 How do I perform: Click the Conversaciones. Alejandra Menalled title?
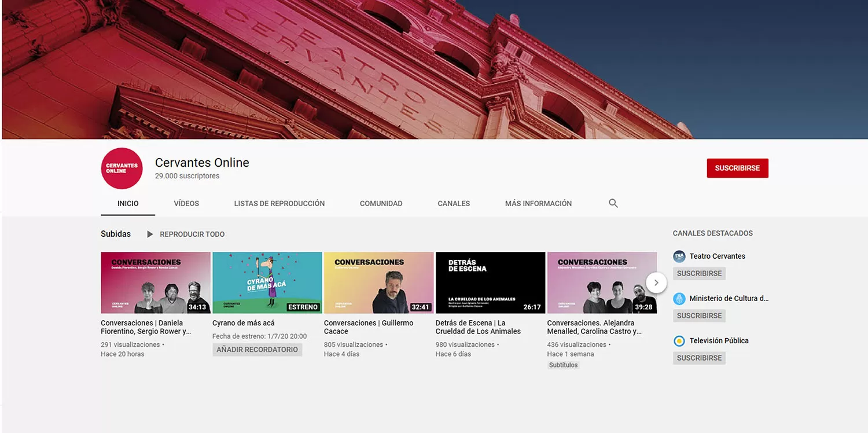(x=594, y=327)
